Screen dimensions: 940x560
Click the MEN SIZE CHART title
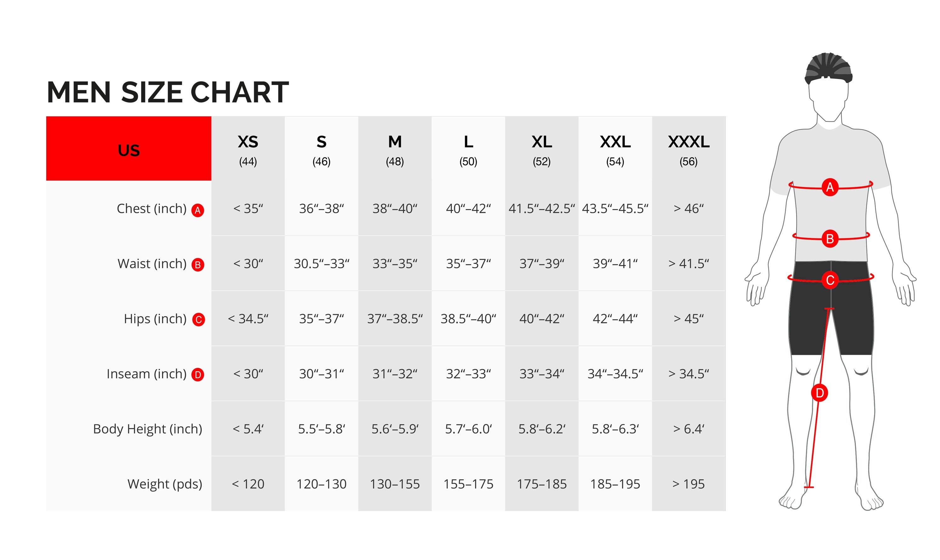(168, 92)
